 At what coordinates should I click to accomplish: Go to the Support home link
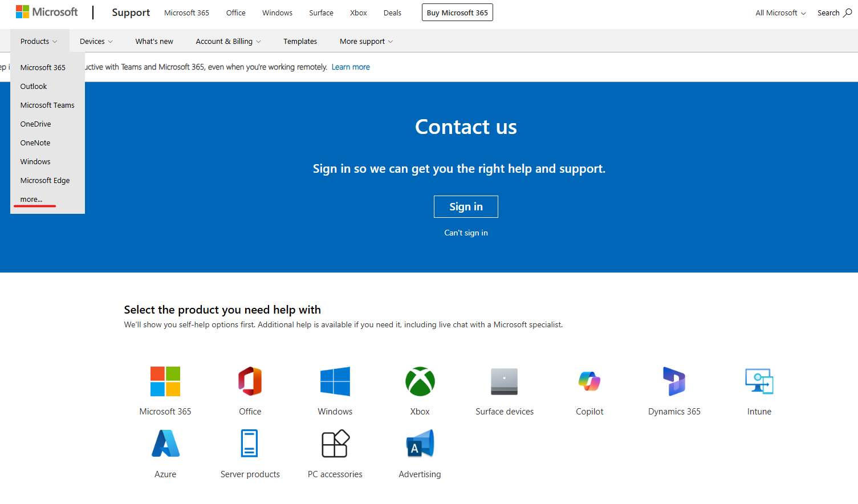(x=131, y=13)
